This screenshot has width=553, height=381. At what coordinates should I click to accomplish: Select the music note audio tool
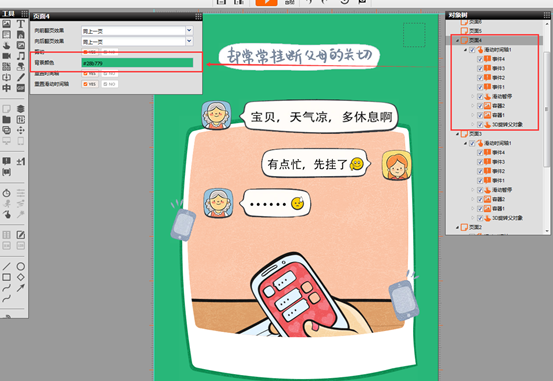[21, 56]
